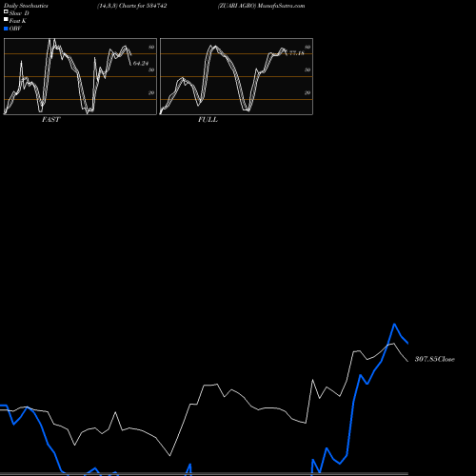Click the blue OBV legend swatch
The width and height of the screenshot is (476, 476).
pos(6,29)
